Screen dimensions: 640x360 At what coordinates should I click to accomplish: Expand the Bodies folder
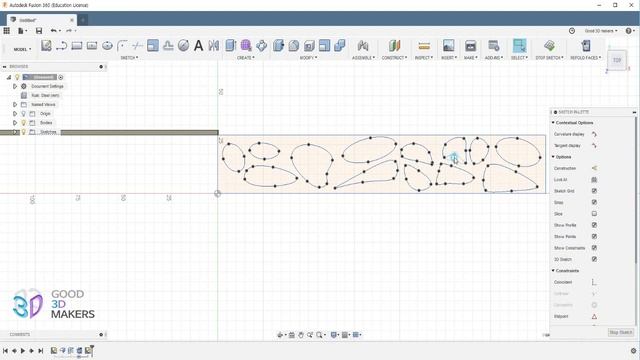15,122
